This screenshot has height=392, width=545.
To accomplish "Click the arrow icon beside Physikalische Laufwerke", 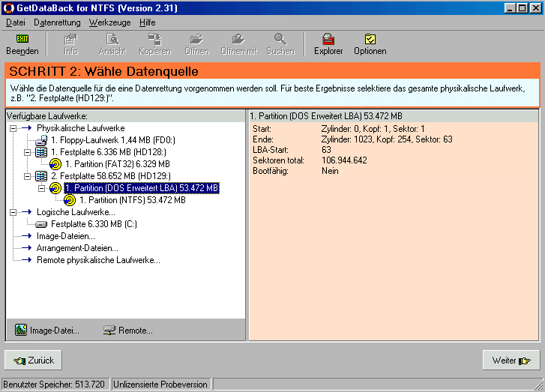I will pos(27,128).
